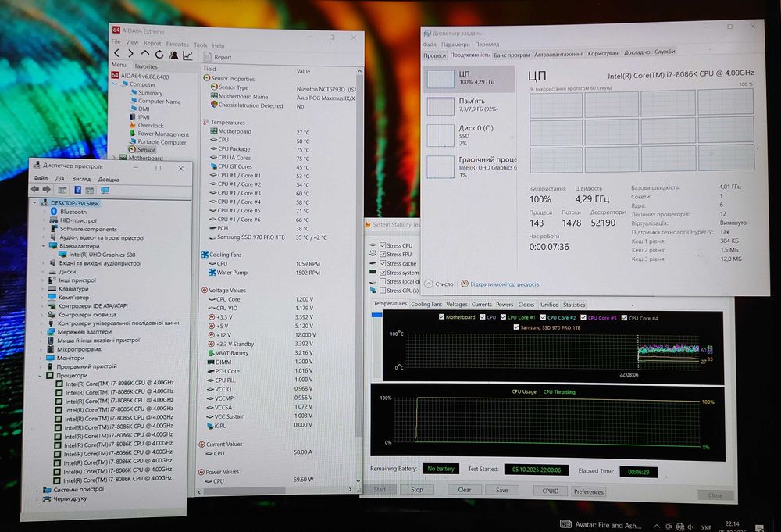Expand Монітори node in Device Manager
This screenshot has height=532, width=781.
pyautogui.click(x=41, y=358)
